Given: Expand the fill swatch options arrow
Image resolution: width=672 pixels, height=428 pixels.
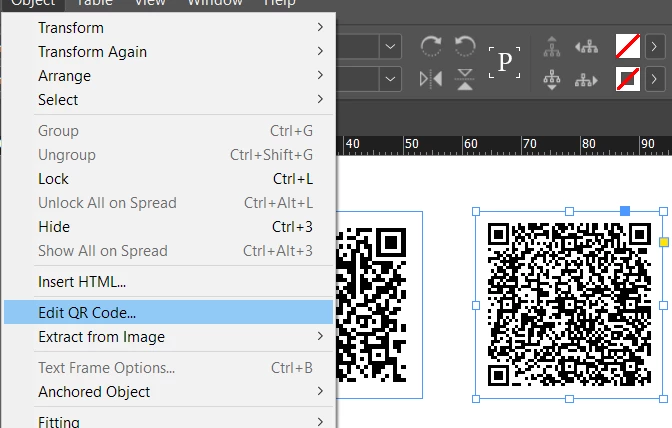Looking at the screenshot, I should click(654, 46).
